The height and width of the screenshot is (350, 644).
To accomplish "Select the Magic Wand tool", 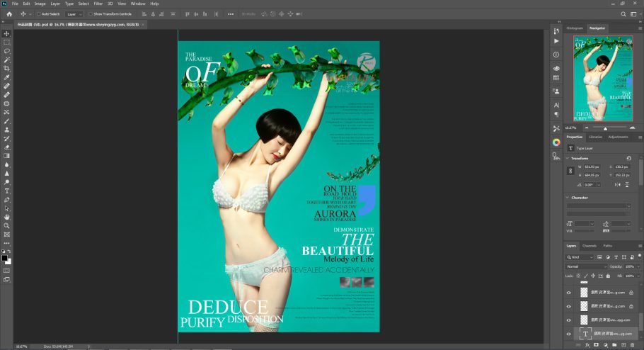I will point(6,60).
